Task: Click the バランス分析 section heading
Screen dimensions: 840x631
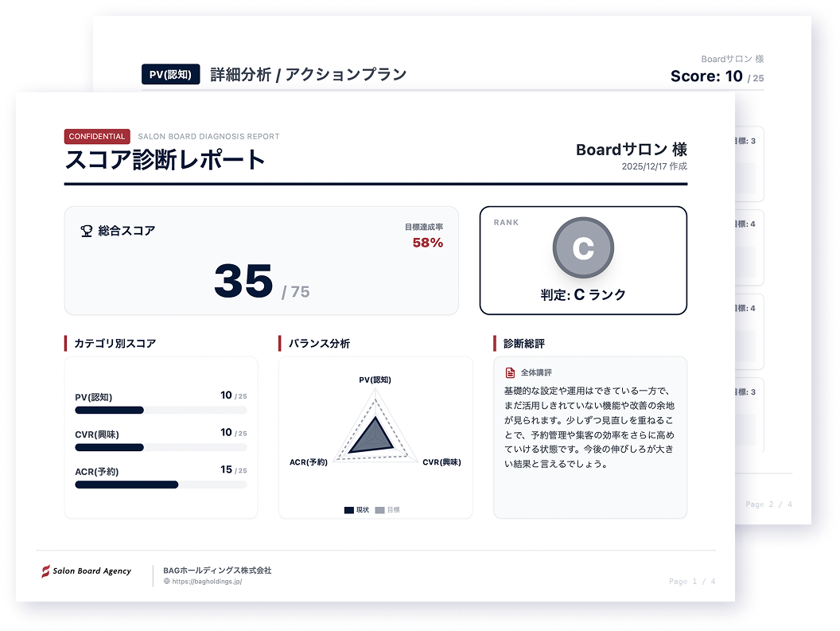Action: (319, 344)
